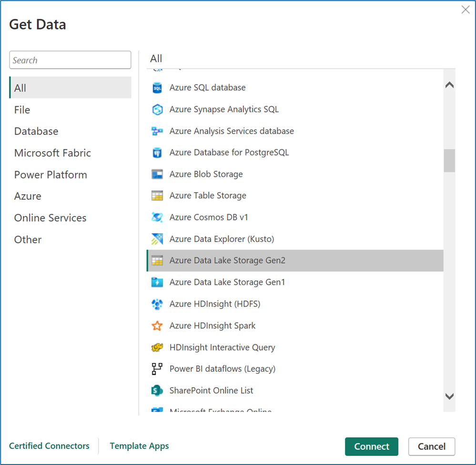Click the Connect button
The width and height of the screenshot is (476, 465).
click(x=372, y=446)
